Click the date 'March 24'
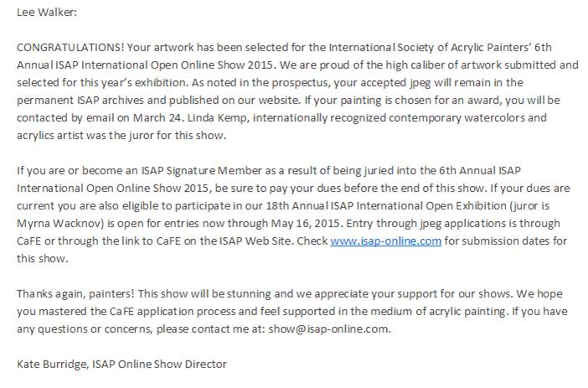The image size is (588, 388). pyautogui.click(x=157, y=118)
